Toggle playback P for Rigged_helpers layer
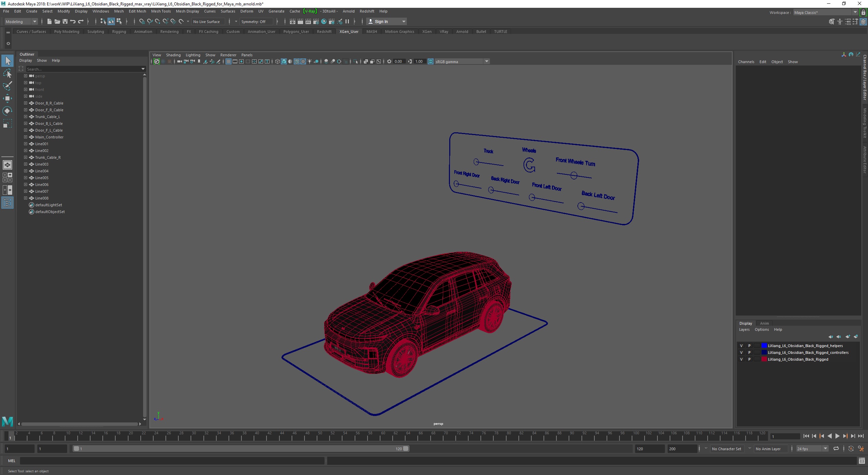Image resolution: width=868 pixels, height=475 pixels. (x=749, y=346)
